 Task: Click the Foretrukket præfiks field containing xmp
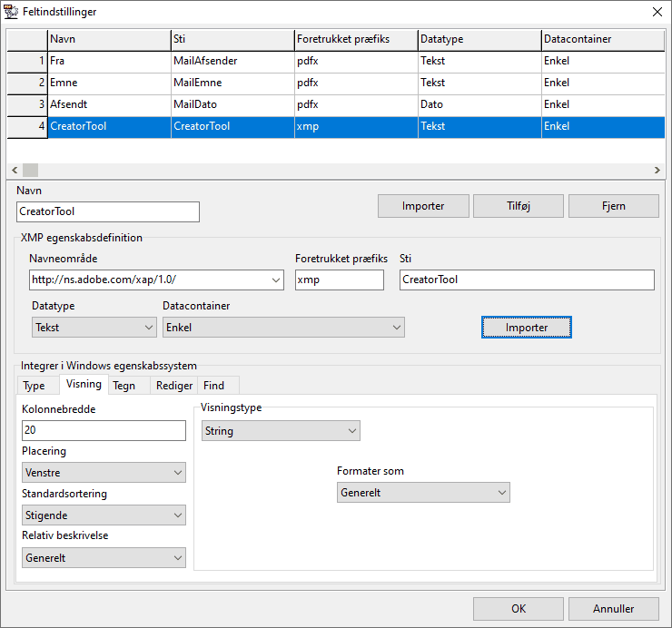pos(340,280)
